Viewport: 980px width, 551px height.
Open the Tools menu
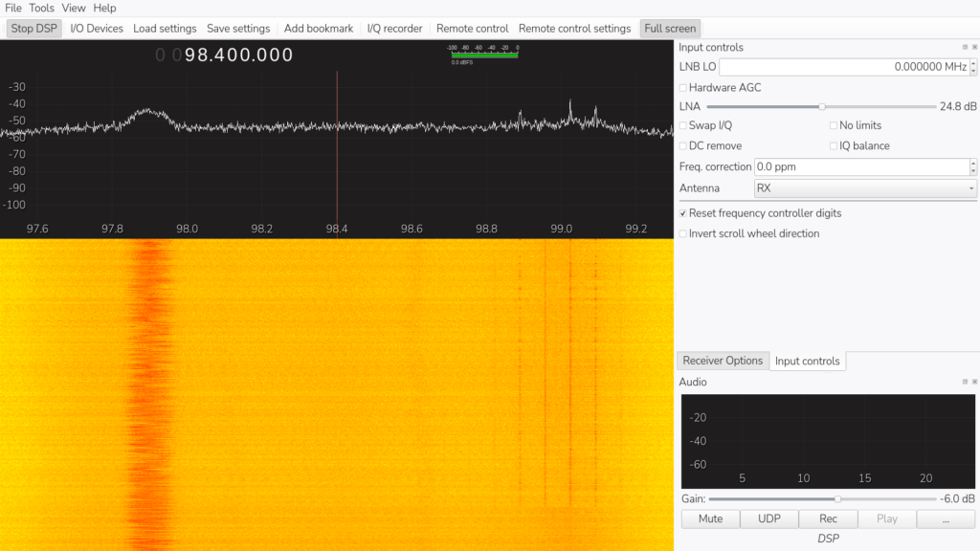(x=41, y=8)
